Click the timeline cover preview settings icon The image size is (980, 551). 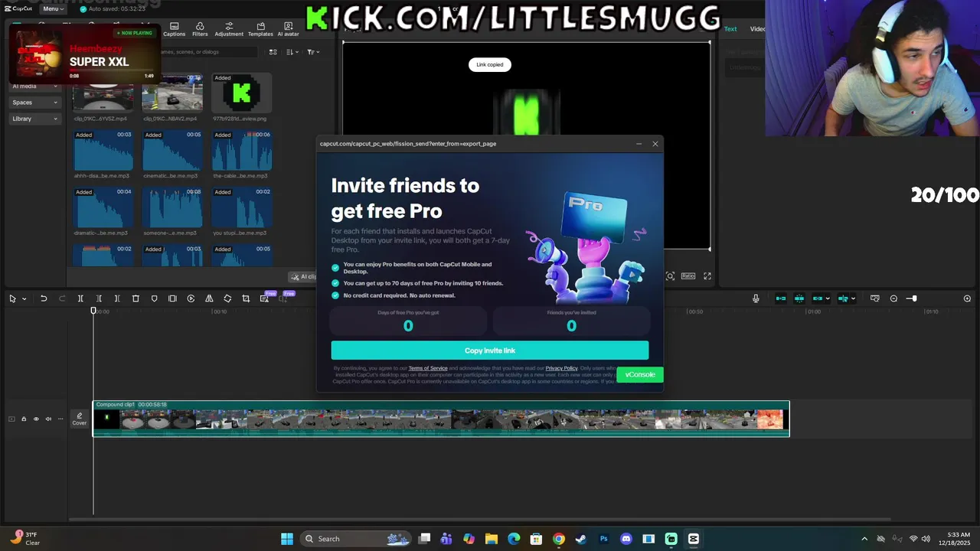pyautogui.click(x=875, y=298)
